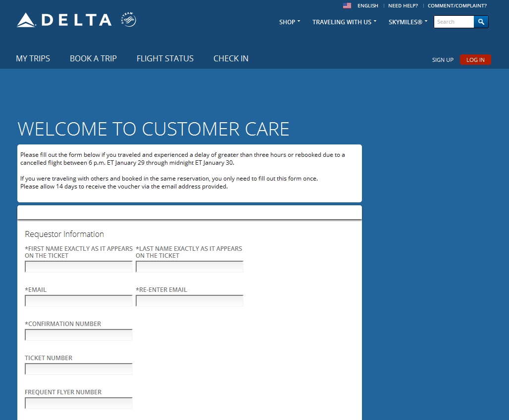The width and height of the screenshot is (509, 420).
Task: Click the Frequent Flyer Number field
Action: 79,403
